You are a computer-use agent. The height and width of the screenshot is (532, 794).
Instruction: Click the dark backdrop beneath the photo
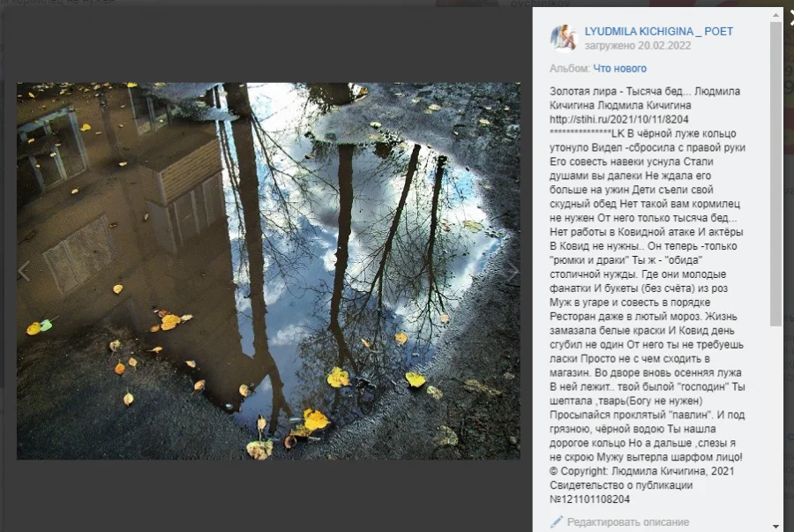268,496
